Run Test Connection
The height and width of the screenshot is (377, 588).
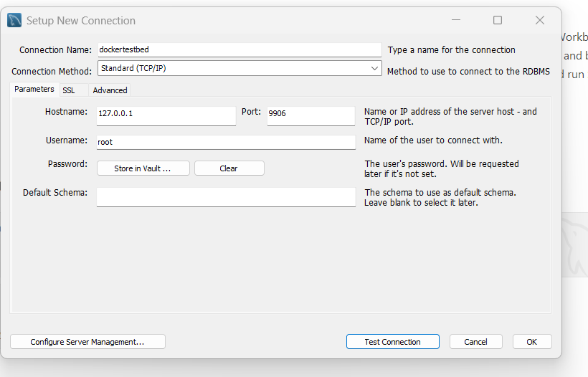[x=393, y=342]
